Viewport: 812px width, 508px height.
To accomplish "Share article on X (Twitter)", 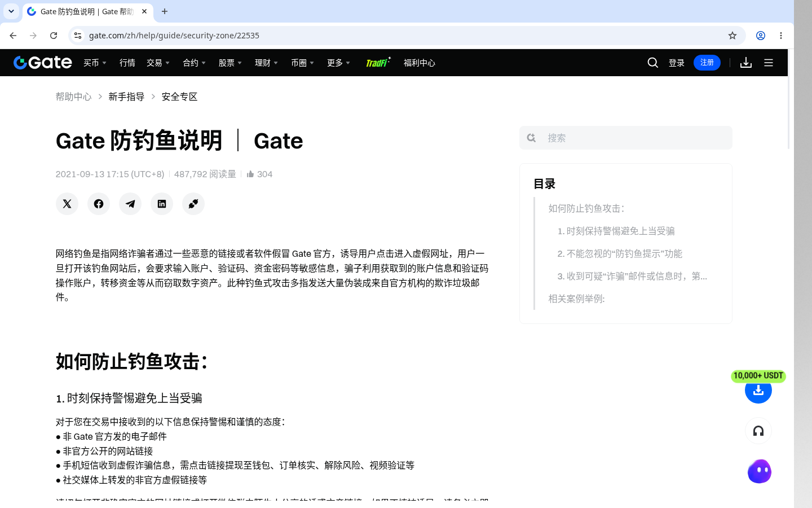I will point(67,204).
